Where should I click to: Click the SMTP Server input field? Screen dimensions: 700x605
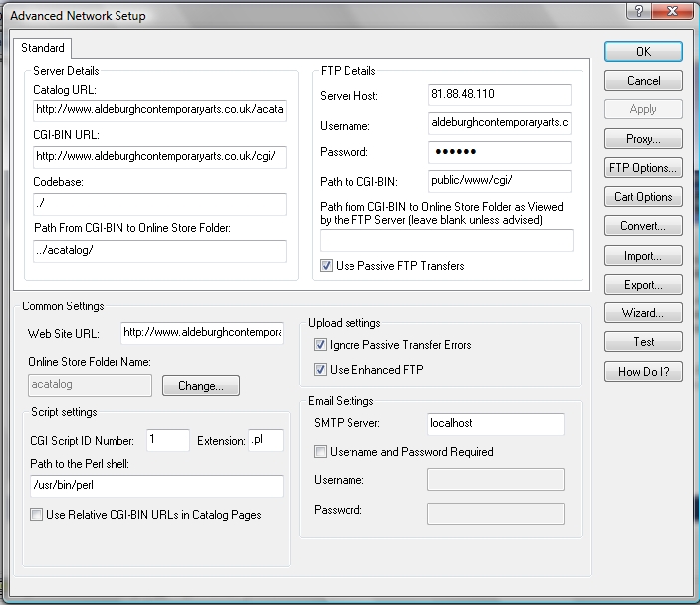[x=495, y=424]
